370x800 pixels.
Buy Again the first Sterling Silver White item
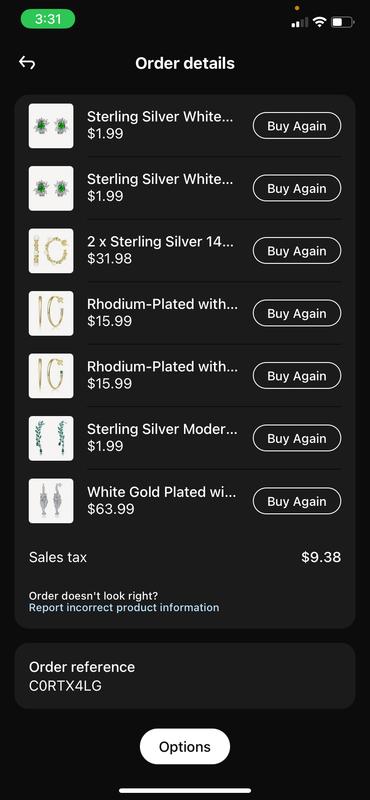297,126
